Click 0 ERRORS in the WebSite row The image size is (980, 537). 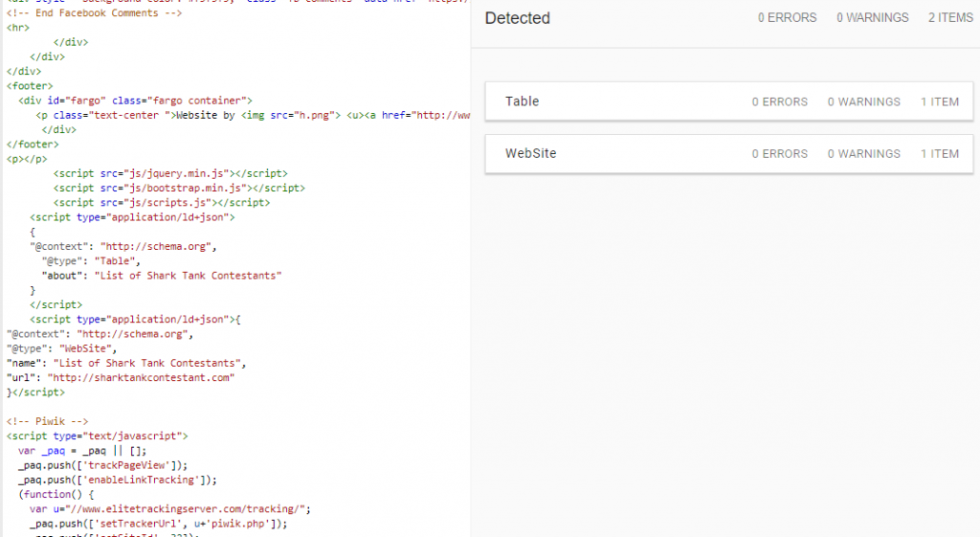[779, 154]
